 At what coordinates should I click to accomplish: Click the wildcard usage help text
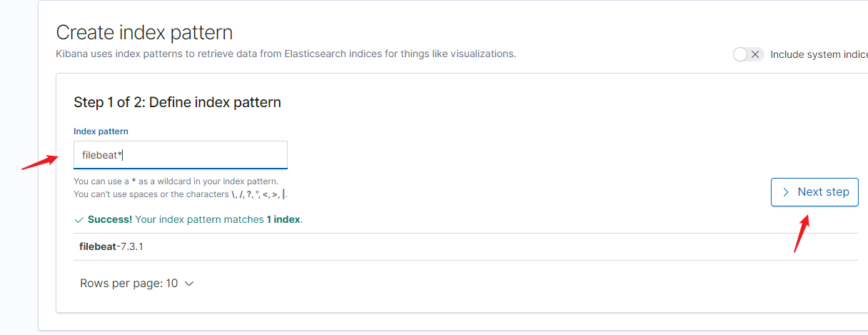tap(176, 181)
